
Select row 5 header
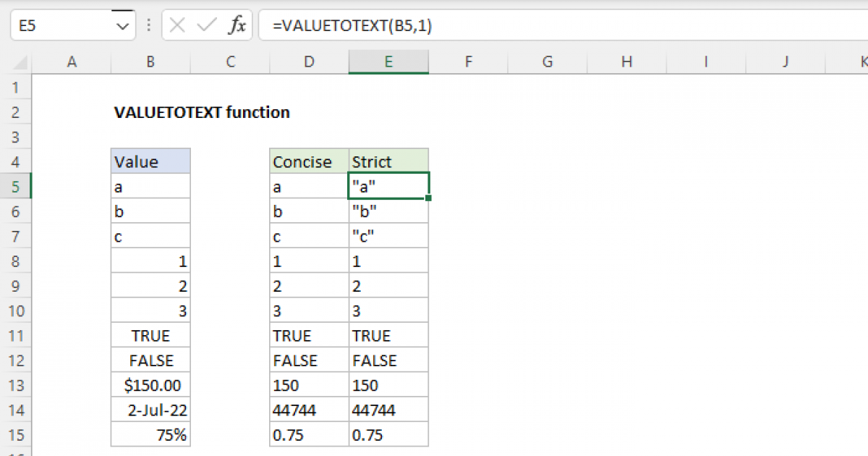point(16,187)
